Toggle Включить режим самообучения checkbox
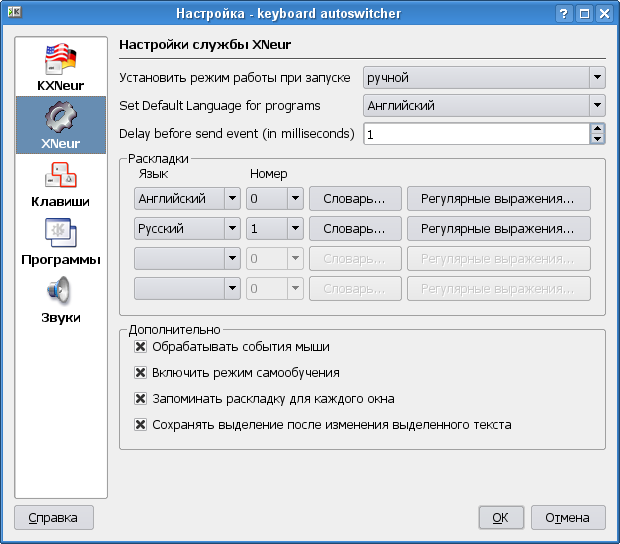The width and height of the screenshot is (620, 544). click(x=140, y=373)
